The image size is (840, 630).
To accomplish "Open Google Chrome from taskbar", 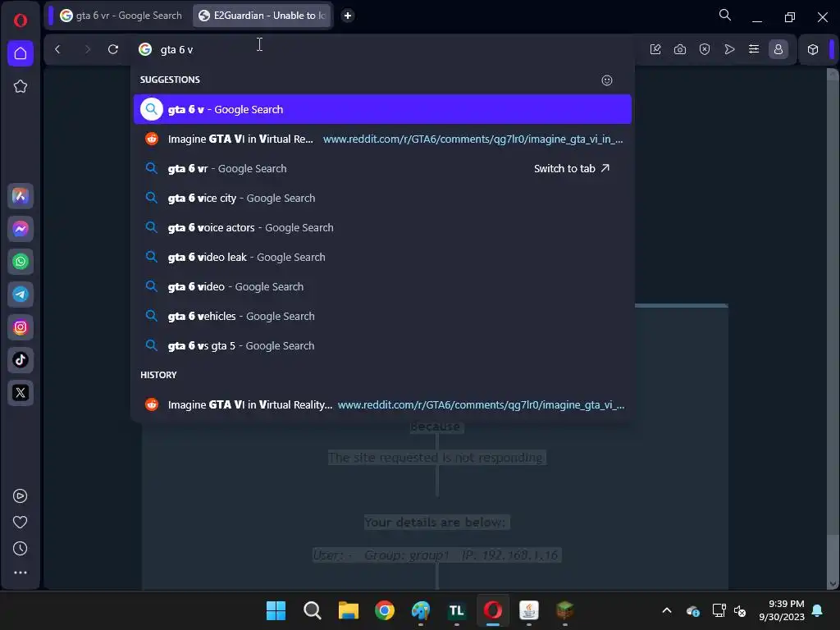I will (385, 610).
